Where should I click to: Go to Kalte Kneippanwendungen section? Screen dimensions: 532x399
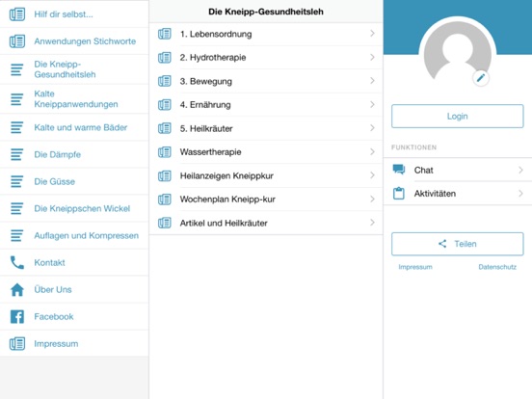pos(74,99)
